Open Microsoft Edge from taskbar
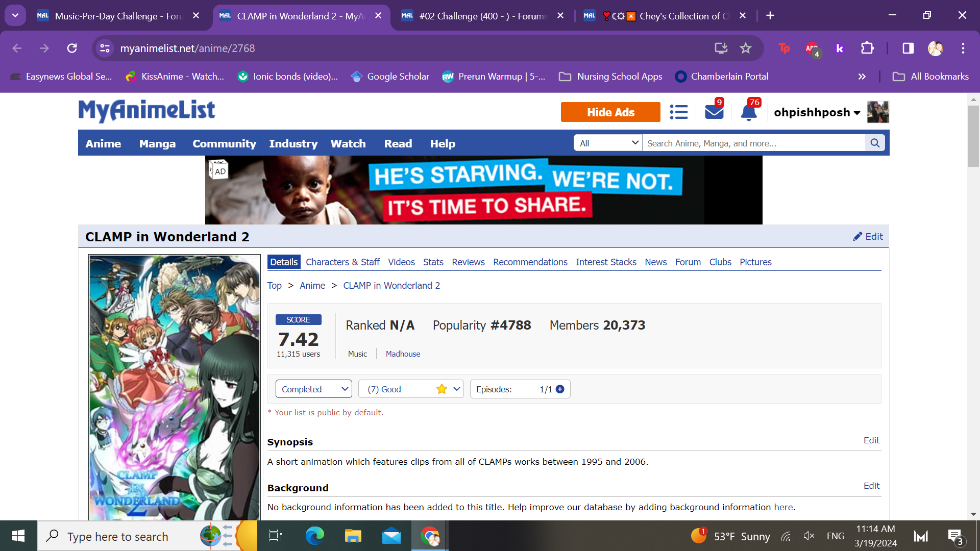 tap(314, 536)
